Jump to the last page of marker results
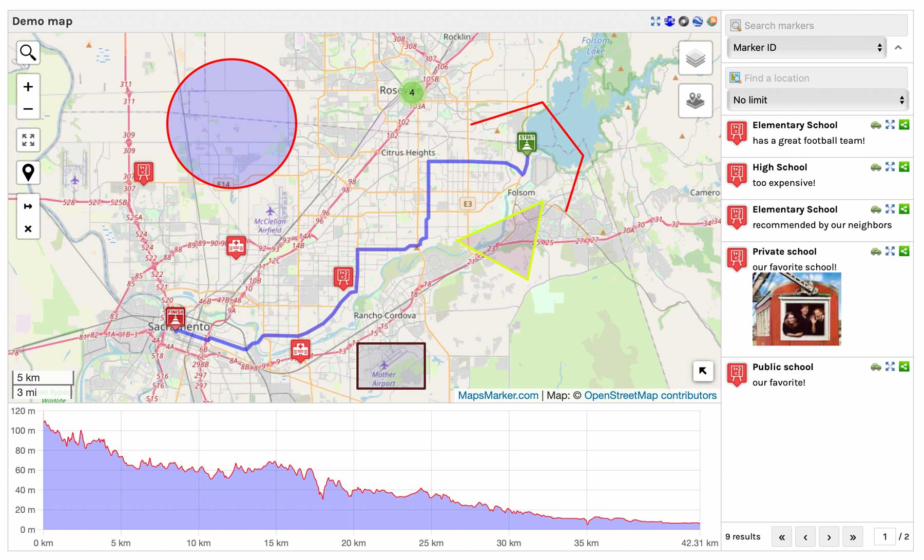The width and height of the screenshot is (924, 560). click(x=854, y=537)
